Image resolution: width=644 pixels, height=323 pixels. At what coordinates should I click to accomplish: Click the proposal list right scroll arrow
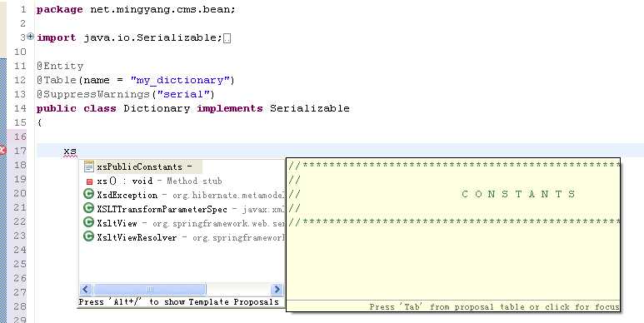coord(277,290)
